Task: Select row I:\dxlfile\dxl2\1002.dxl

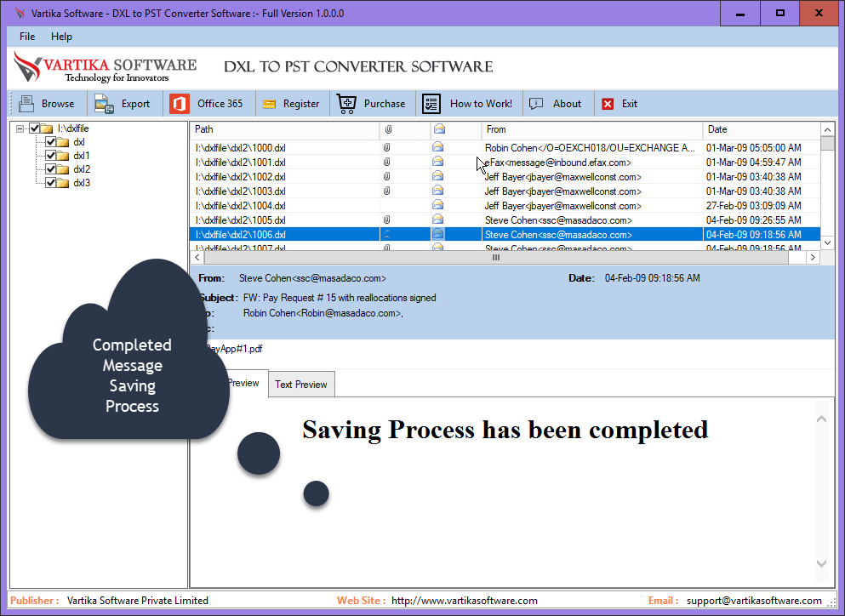Action: (505, 176)
